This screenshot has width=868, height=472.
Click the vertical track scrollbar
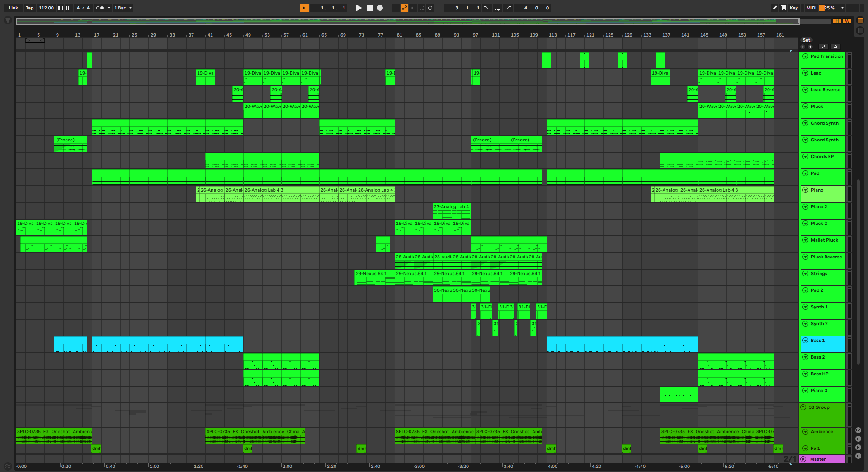[858, 272]
